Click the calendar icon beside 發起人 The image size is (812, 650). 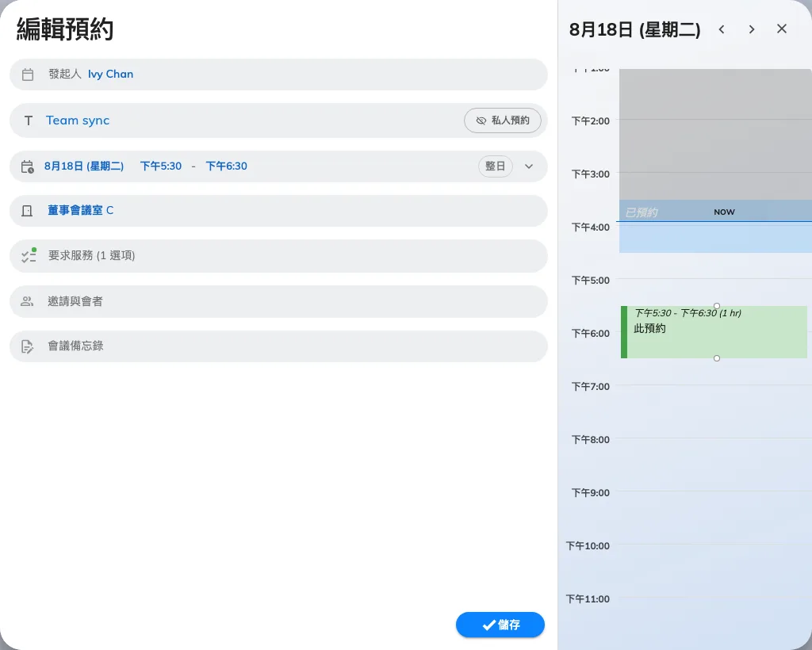click(28, 75)
